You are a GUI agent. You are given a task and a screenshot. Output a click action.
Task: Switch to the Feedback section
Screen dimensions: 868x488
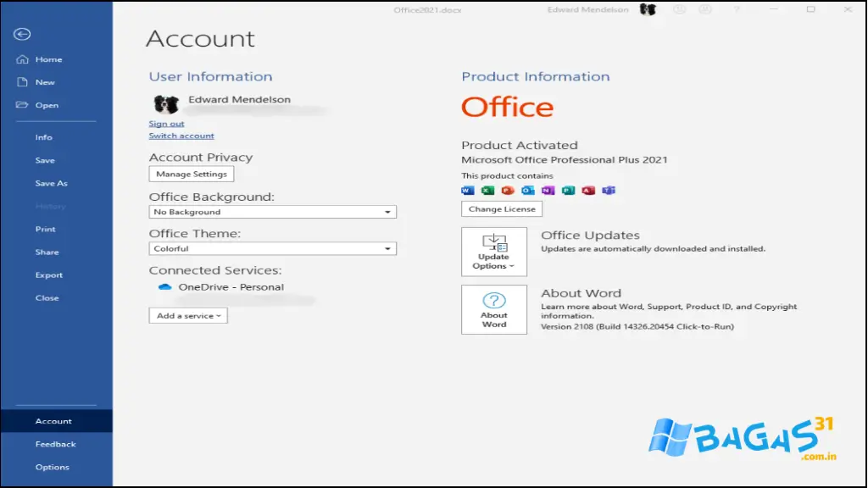56,443
